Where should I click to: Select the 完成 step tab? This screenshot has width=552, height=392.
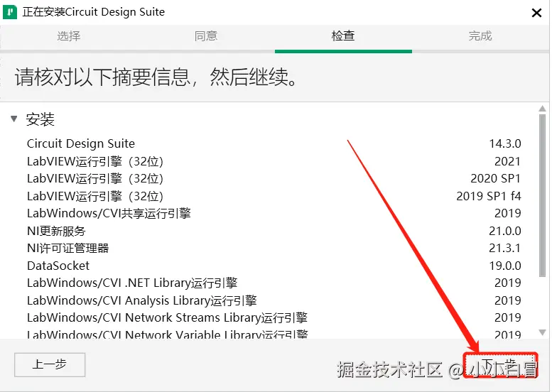tap(480, 36)
